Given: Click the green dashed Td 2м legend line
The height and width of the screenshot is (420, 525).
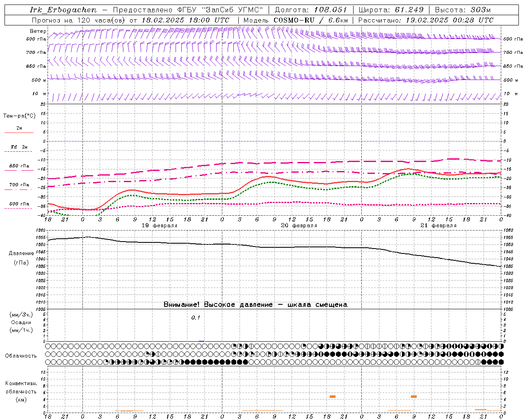Looking at the screenshot, I should 19,152.
